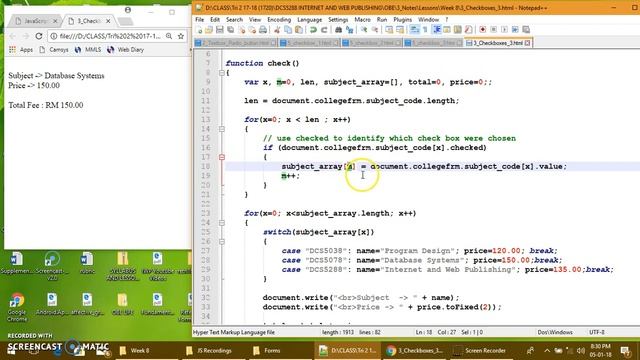Click the Zoom Out icon in toolbar

[x=375, y=29]
